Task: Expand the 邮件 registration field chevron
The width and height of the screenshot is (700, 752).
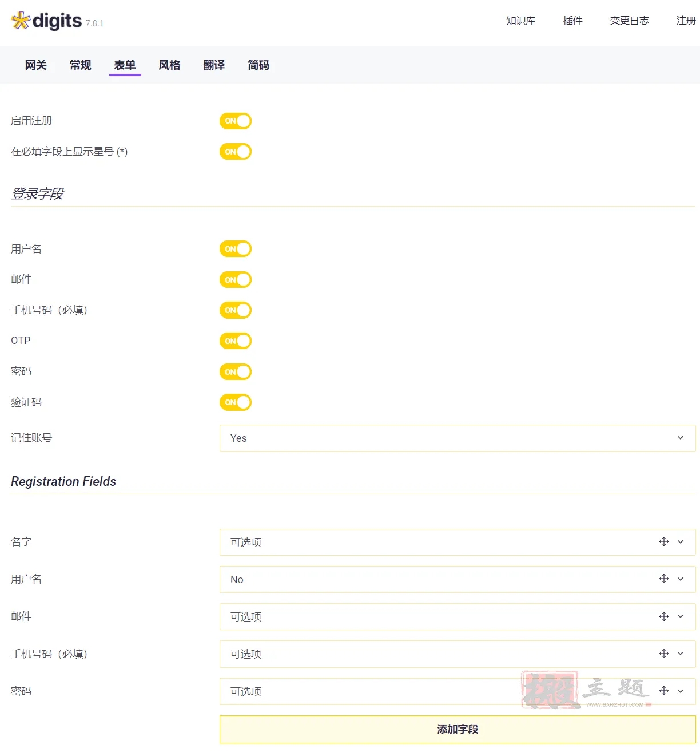Action: click(x=681, y=616)
